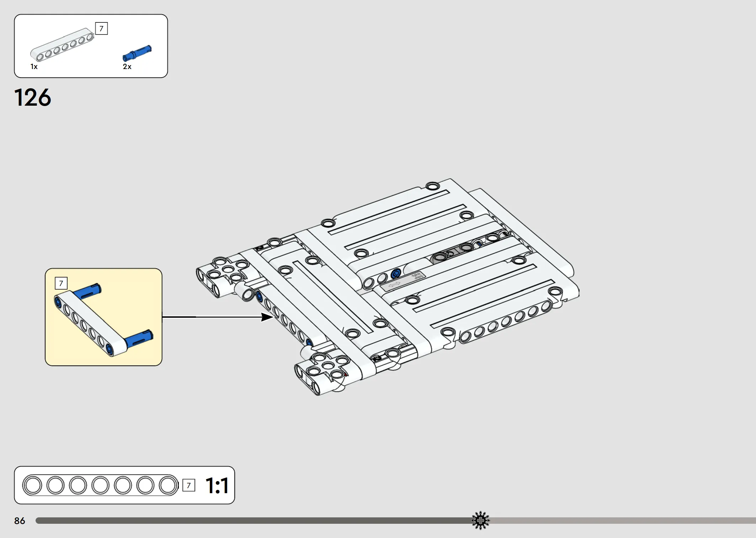Click the 2x quantity label
The image size is (756, 538).
coord(127,67)
